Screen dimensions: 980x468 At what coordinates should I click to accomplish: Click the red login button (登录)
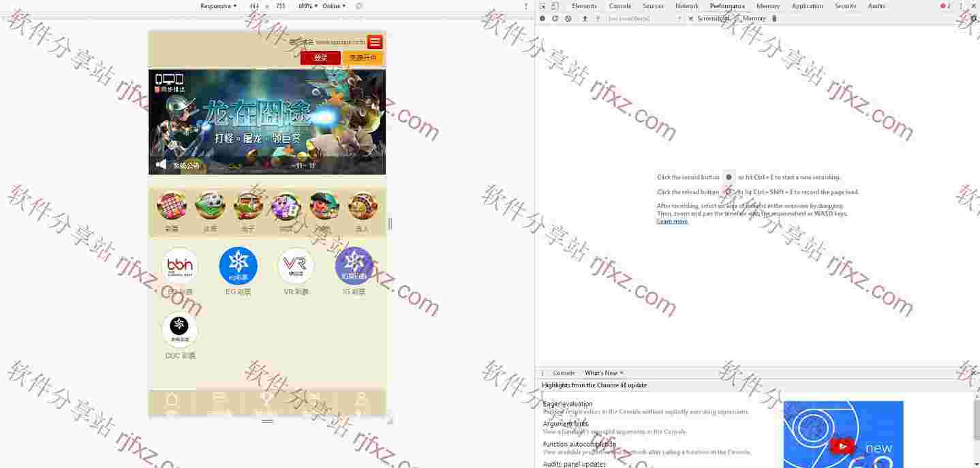(x=320, y=58)
